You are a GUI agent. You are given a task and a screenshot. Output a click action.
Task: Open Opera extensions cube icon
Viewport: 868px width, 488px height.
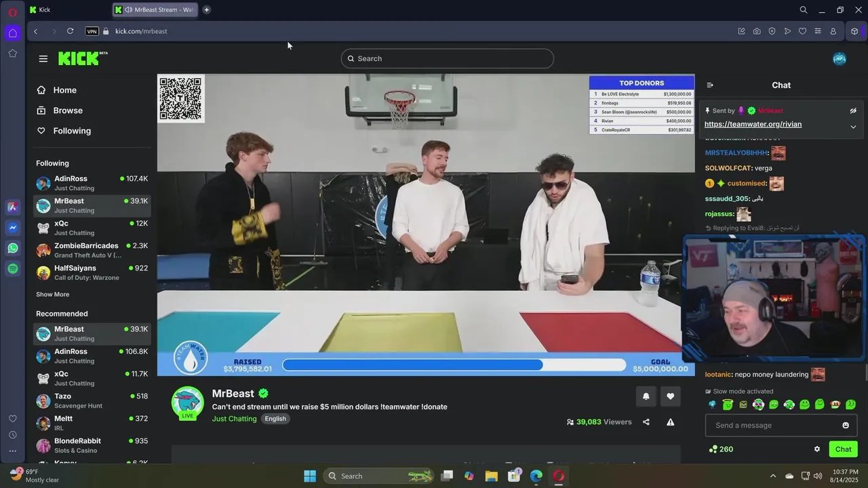[x=854, y=31]
